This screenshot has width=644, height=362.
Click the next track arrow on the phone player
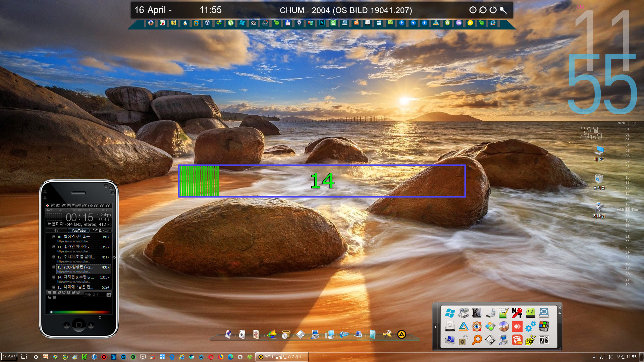pyautogui.click(x=91, y=325)
